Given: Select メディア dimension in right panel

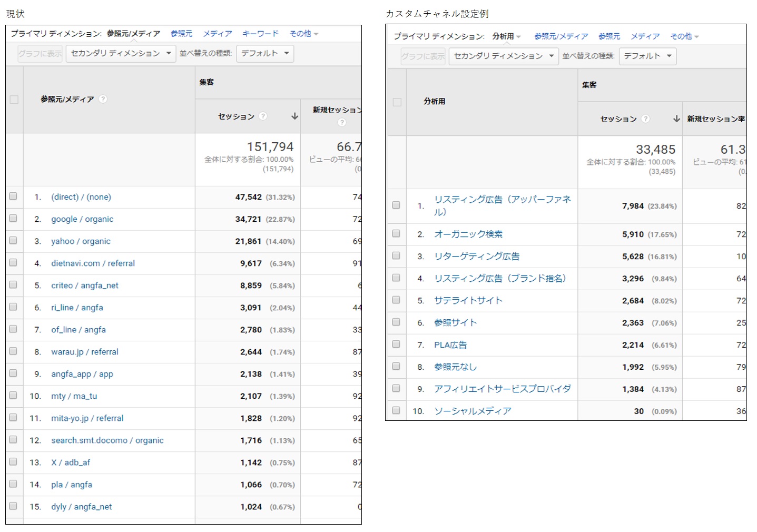Looking at the screenshot, I should click(645, 36).
